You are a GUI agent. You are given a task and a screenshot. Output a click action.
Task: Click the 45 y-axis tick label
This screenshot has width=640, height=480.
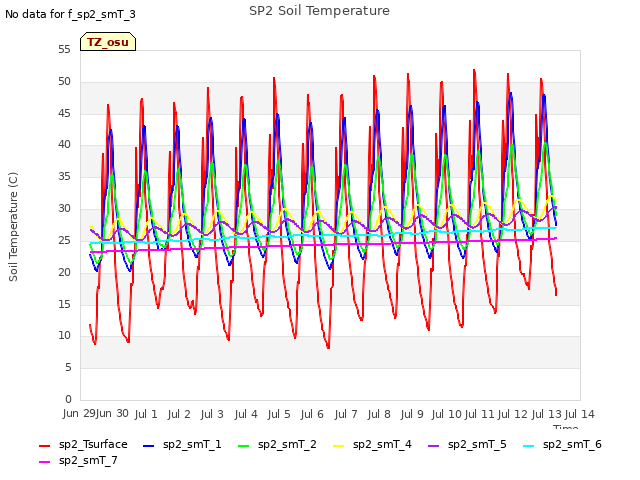[64, 113]
